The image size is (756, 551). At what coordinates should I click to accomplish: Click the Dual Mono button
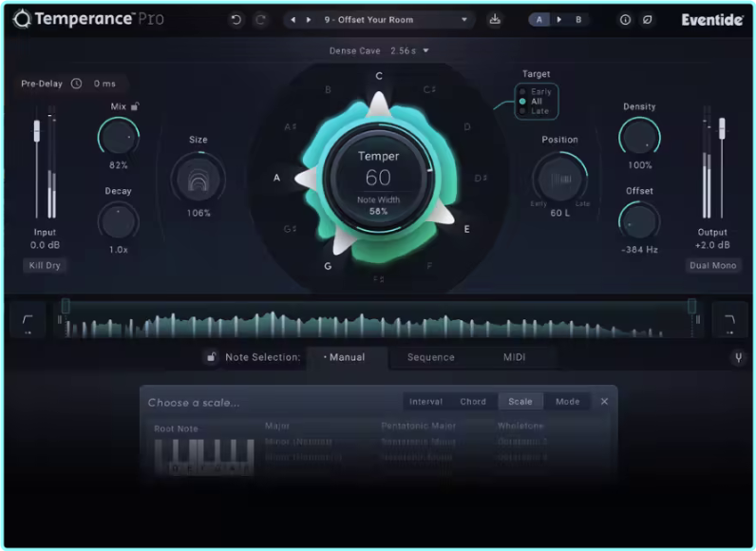(x=712, y=265)
